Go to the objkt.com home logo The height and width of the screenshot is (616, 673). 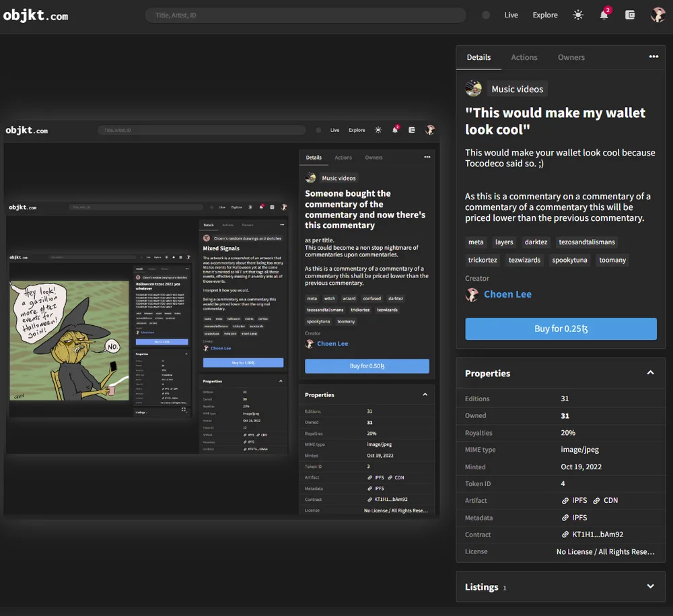[36, 15]
